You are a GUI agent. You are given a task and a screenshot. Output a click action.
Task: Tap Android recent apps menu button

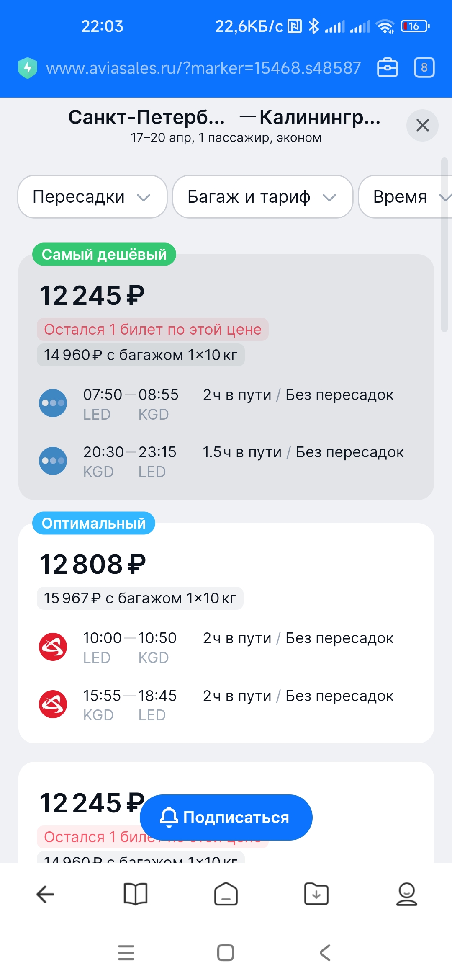click(126, 953)
